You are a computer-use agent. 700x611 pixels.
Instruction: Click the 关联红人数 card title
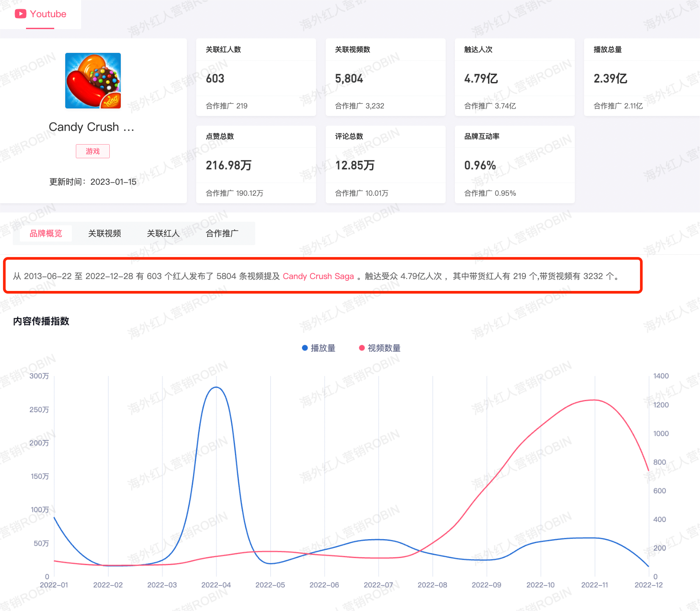(223, 49)
